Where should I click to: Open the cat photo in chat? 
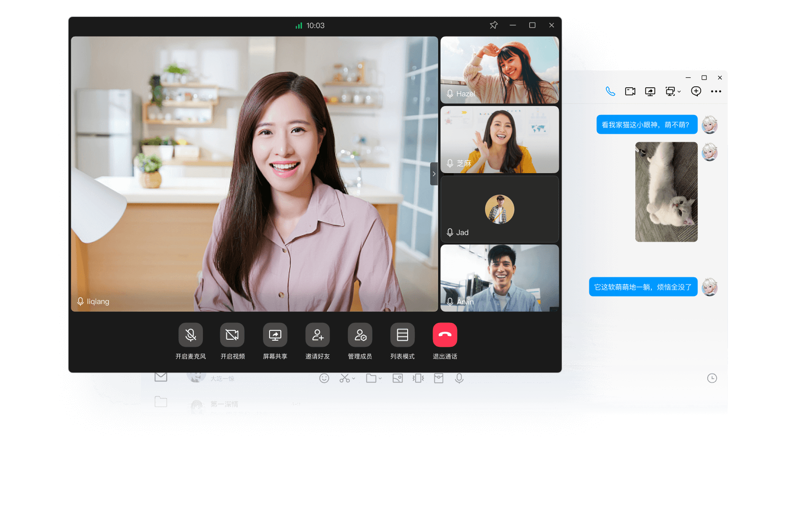[666, 192]
